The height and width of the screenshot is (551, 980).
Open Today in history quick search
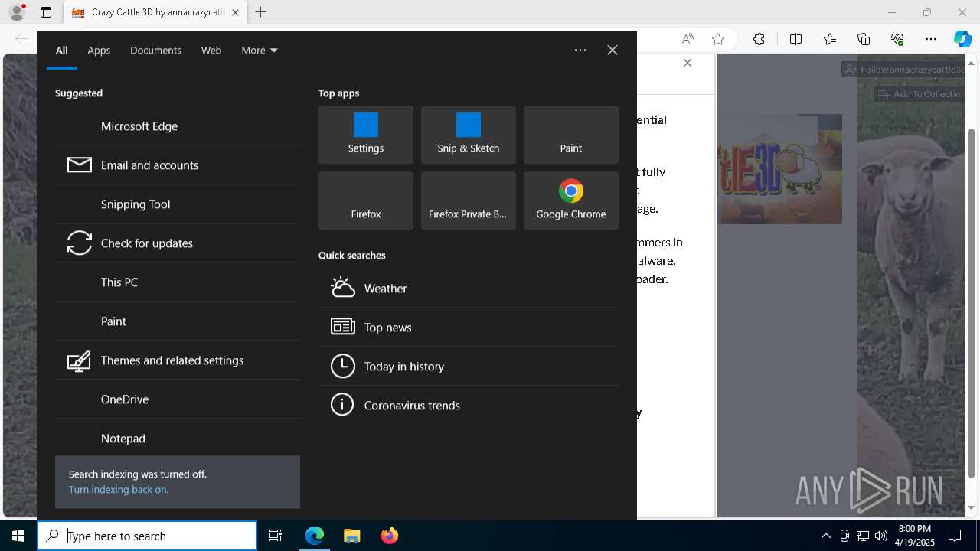[x=468, y=366]
